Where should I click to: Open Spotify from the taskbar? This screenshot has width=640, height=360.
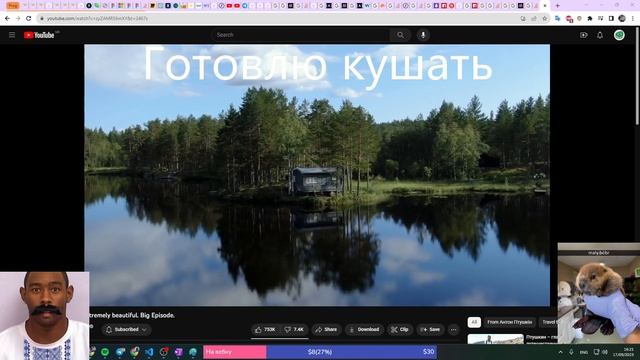[105, 352]
